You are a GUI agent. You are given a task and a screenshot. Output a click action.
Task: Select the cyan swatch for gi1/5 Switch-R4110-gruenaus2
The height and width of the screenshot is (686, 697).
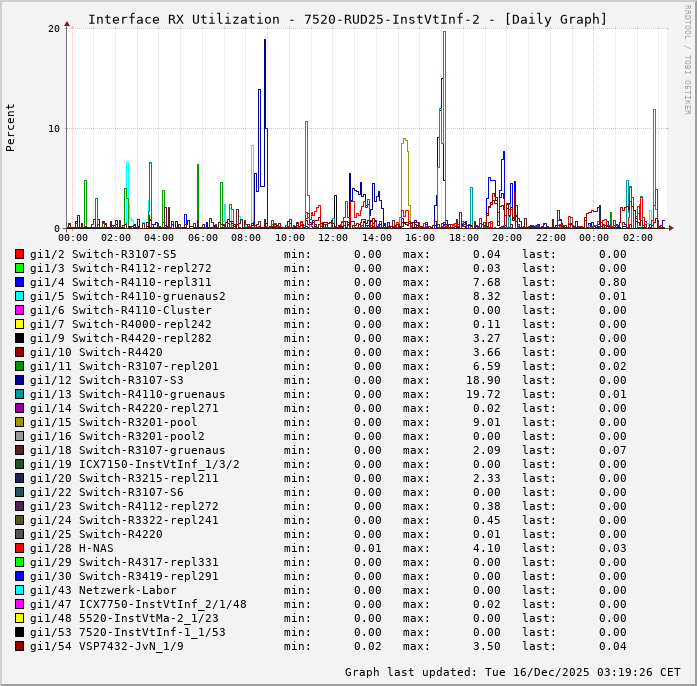pos(19,296)
